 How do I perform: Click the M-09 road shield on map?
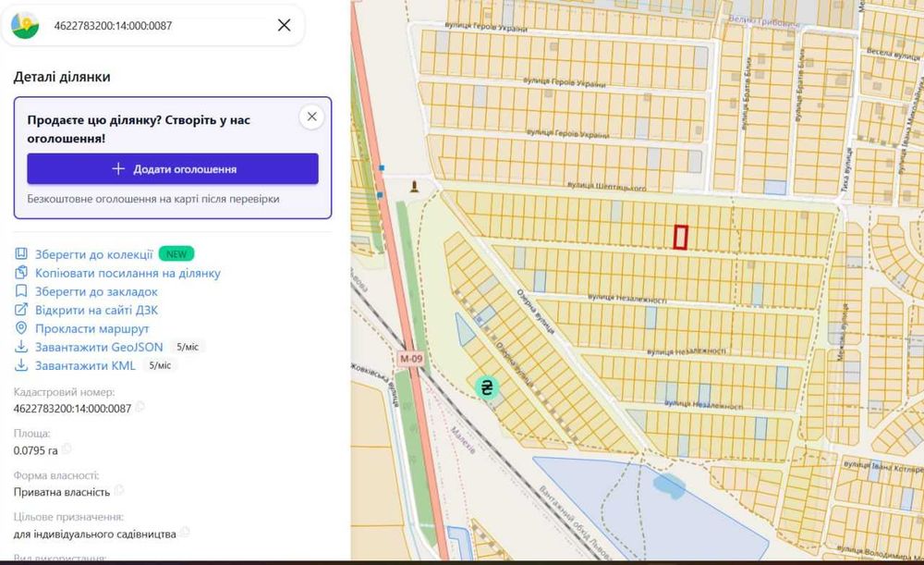[x=411, y=359]
